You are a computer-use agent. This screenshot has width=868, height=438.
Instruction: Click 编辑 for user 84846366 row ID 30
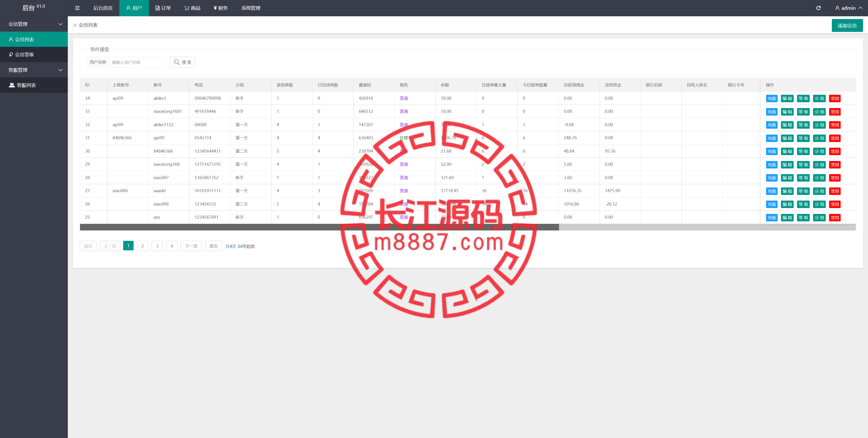click(787, 152)
